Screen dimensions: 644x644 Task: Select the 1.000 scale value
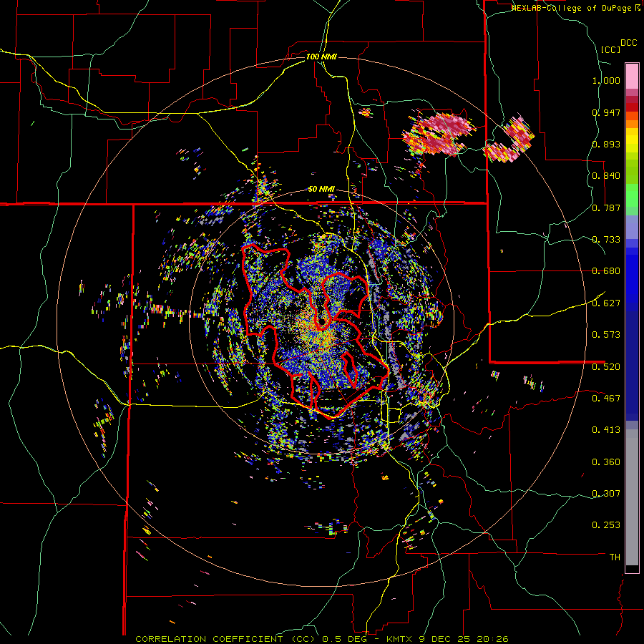tap(606, 80)
